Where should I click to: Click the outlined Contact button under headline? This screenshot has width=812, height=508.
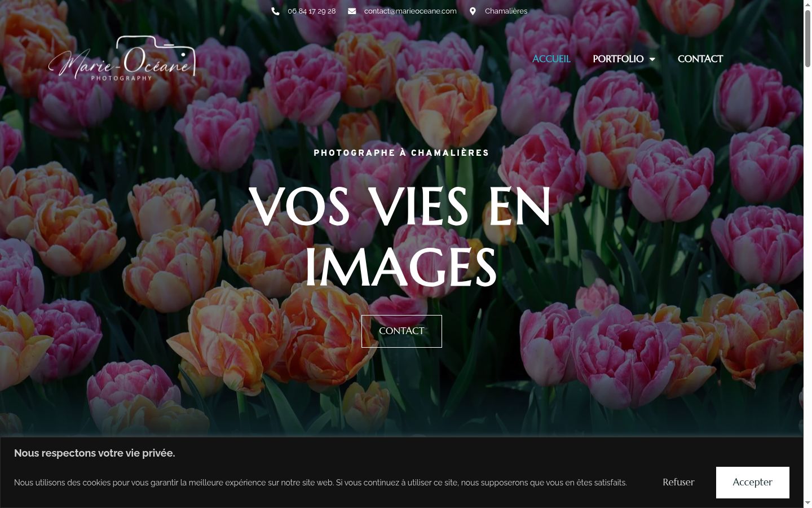(x=401, y=331)
